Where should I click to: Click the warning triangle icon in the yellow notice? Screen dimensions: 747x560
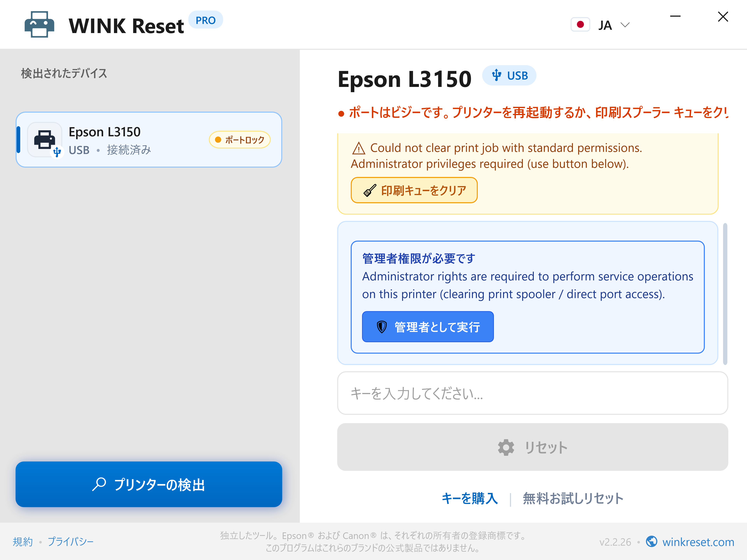[x=359, y=148]
